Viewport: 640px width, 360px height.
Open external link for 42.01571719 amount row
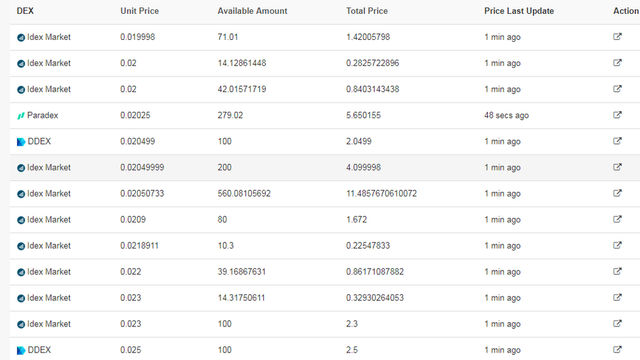(617, 89)
